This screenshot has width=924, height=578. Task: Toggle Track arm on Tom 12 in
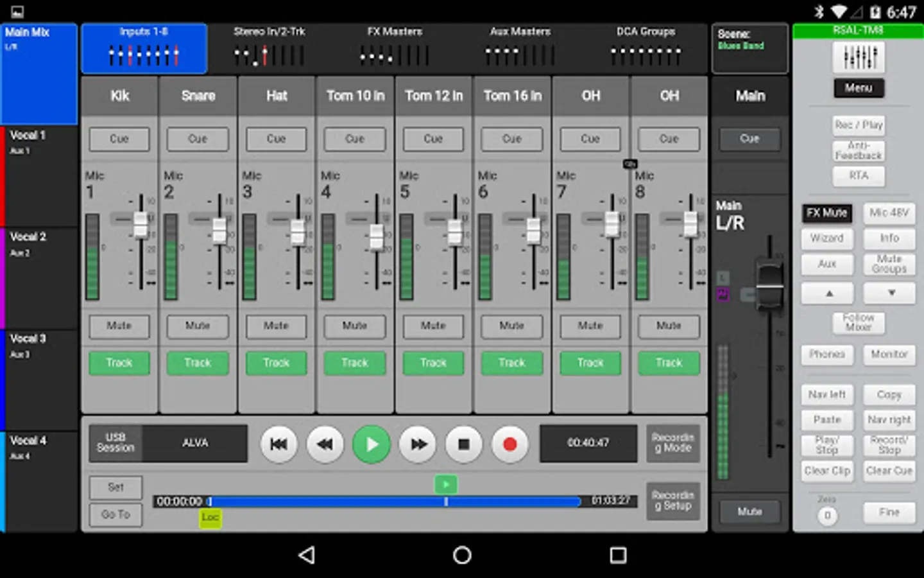pos(433,363)
